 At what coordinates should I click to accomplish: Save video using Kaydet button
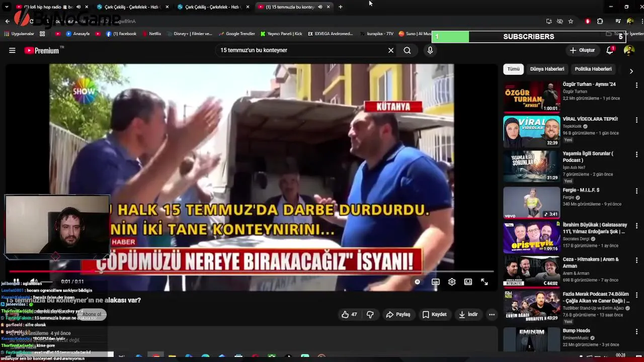(x=435, y=315)
